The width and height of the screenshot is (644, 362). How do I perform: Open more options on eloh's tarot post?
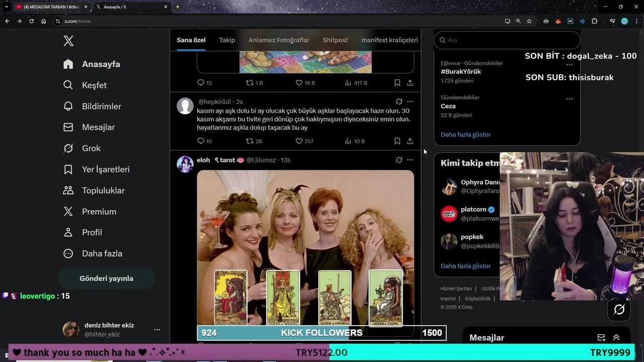coord(410,160)
